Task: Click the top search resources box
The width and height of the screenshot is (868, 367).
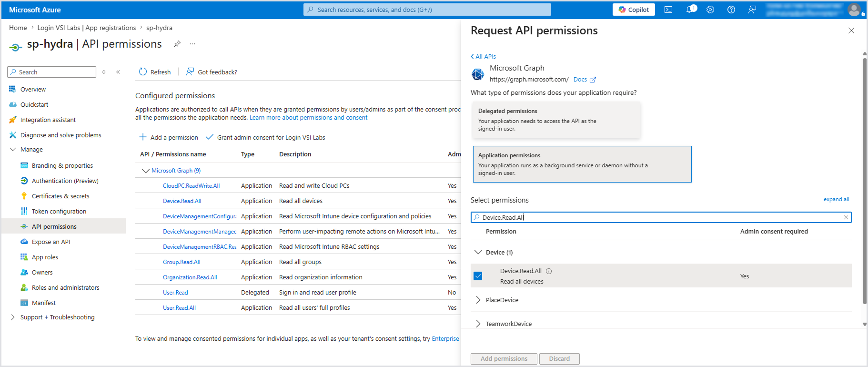Action: click(427, 10)
